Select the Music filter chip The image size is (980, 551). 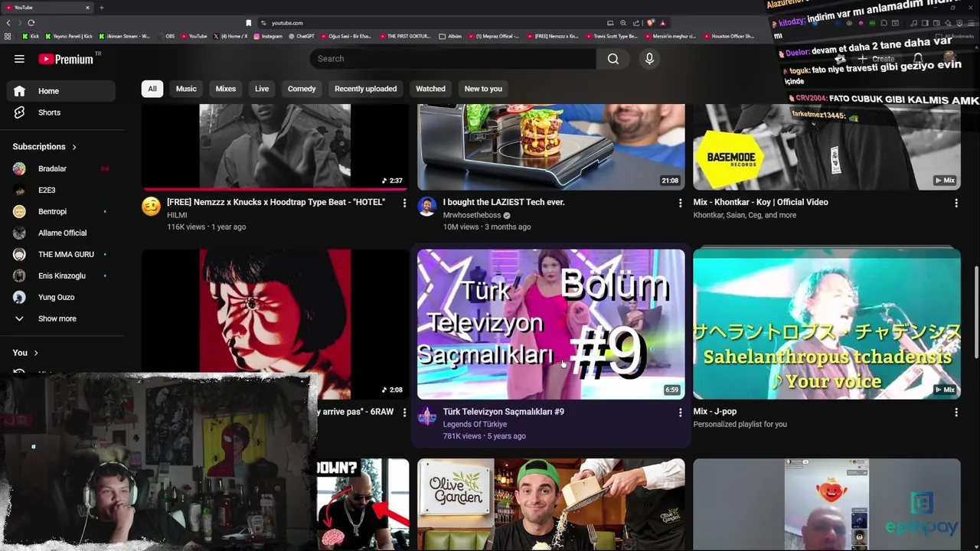[186, 89]
